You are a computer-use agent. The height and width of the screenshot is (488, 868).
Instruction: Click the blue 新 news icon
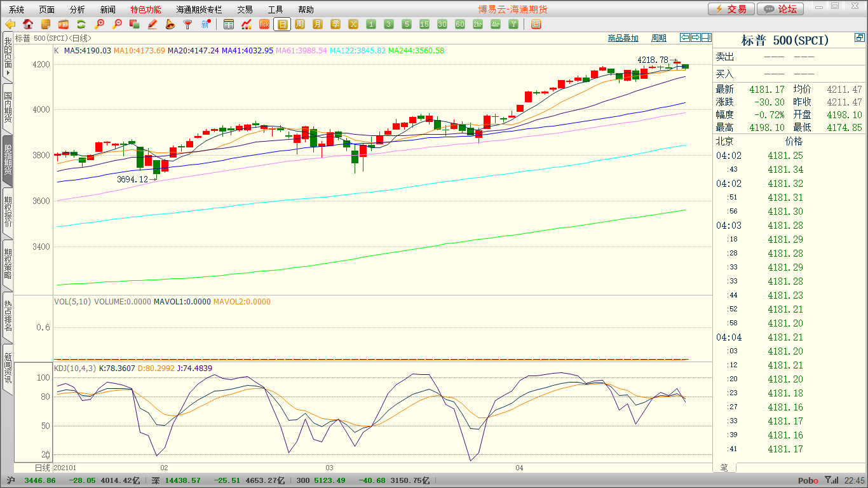(x=205, y=24)
